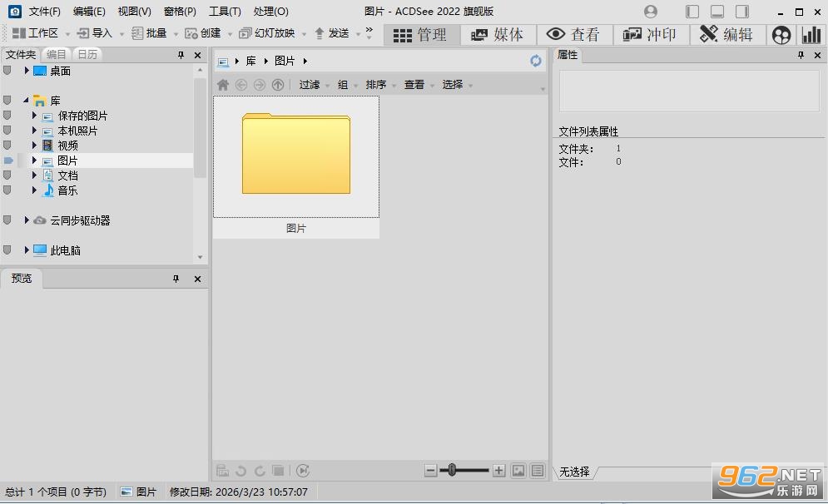Open the 处理(O) menu
828x504 pixels.
click(x=271, y=12)
